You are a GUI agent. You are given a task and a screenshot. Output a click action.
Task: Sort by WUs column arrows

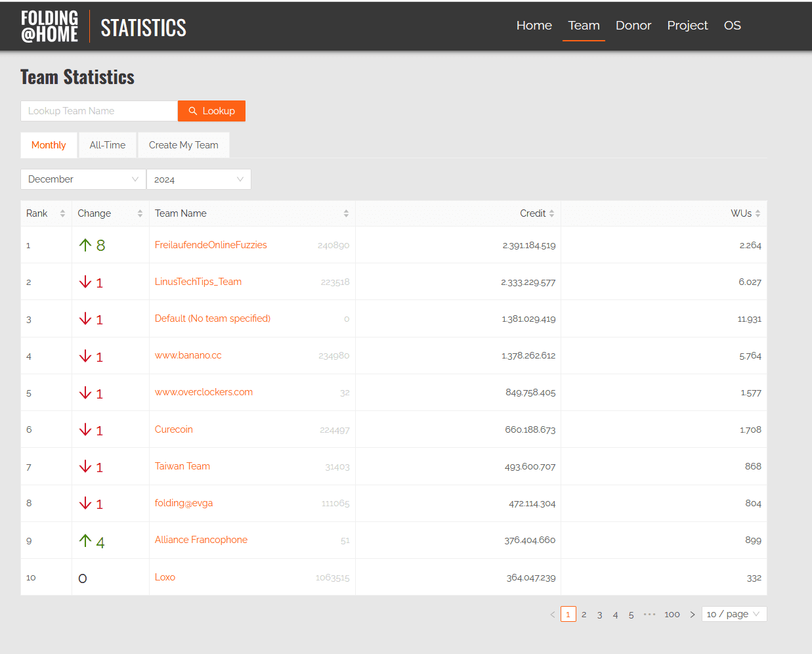(758, 213)
